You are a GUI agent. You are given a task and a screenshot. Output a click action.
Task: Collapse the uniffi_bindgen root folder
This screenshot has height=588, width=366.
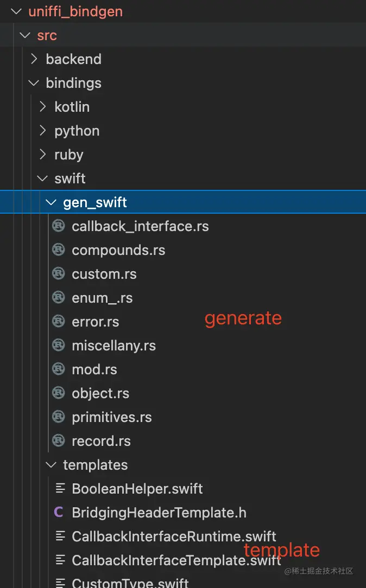pyautogui.click(x=15, y=11)
